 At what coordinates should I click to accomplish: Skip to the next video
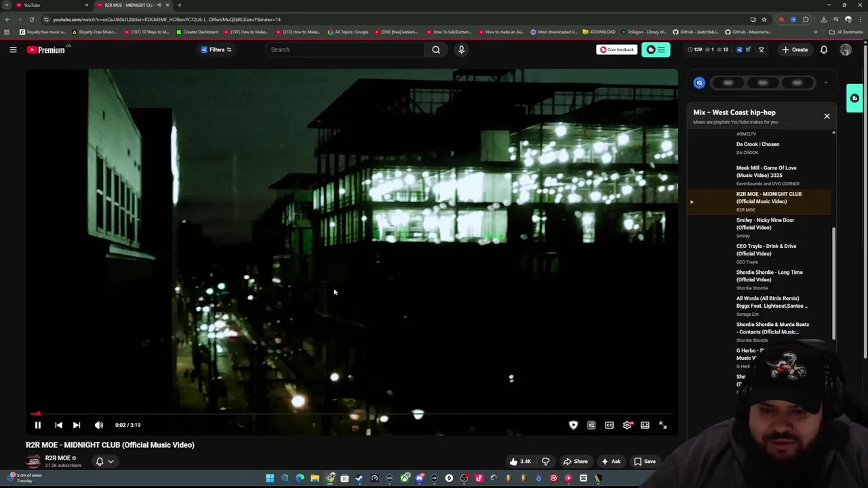(77, 425)
